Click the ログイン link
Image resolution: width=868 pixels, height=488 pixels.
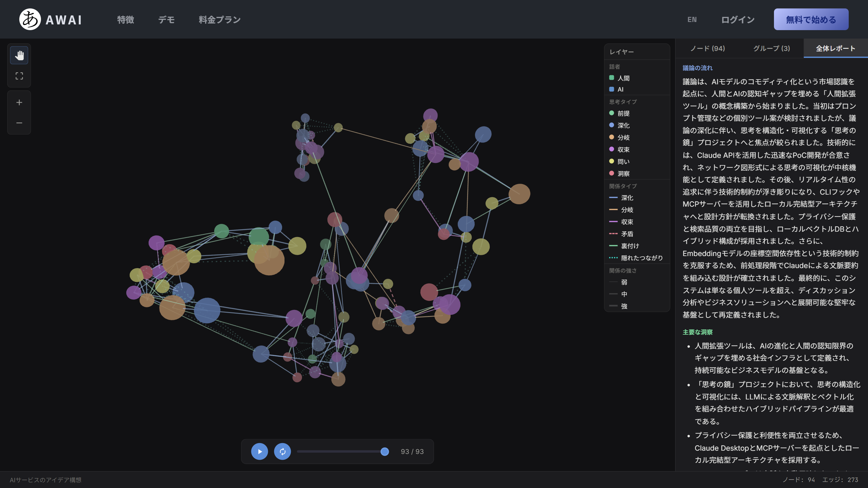click(737, 20)
